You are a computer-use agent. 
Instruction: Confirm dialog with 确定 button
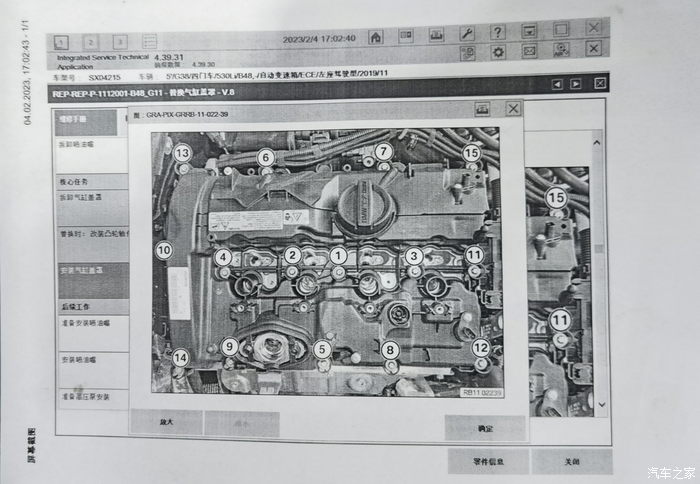[485, 428]
